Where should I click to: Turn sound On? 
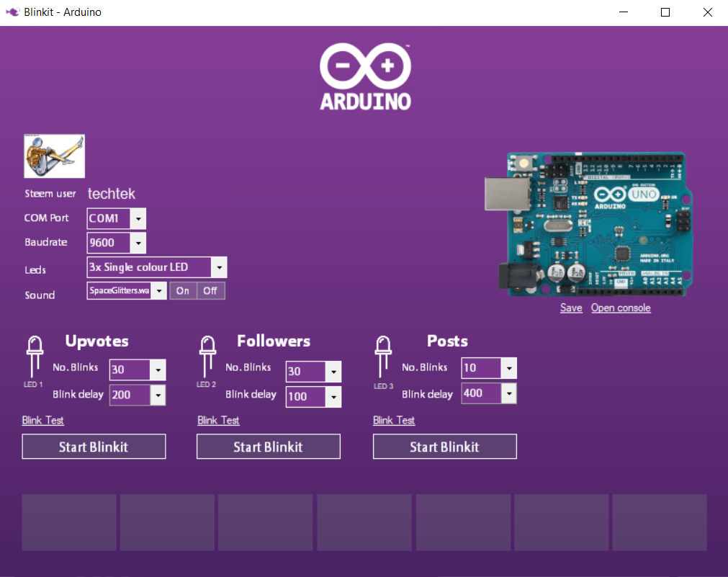[x=183, y=291]
